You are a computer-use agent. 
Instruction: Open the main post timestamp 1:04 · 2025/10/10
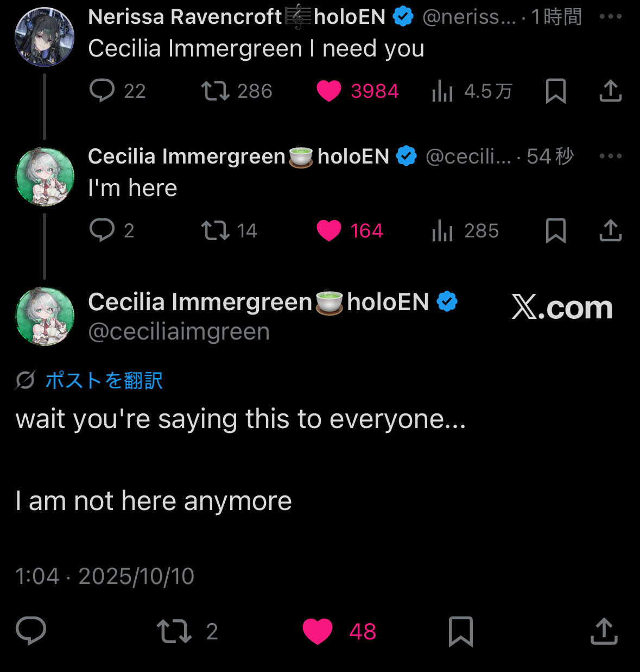click(105, 576)
